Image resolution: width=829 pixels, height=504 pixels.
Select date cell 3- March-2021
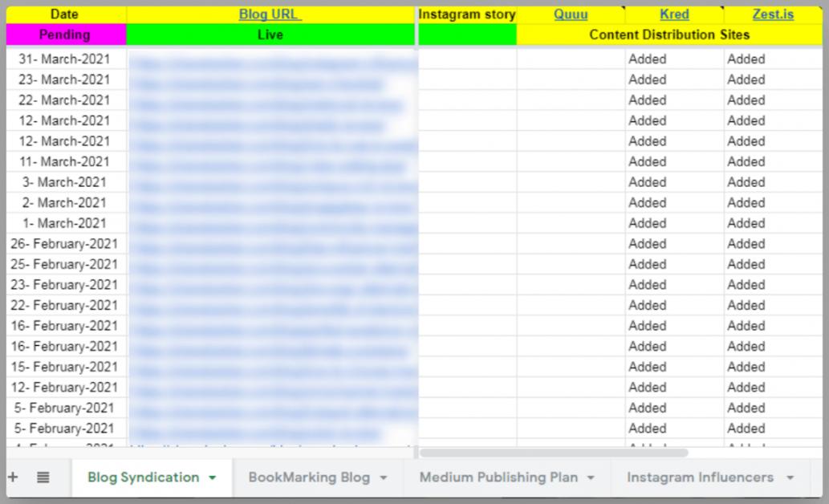point(66,182)
